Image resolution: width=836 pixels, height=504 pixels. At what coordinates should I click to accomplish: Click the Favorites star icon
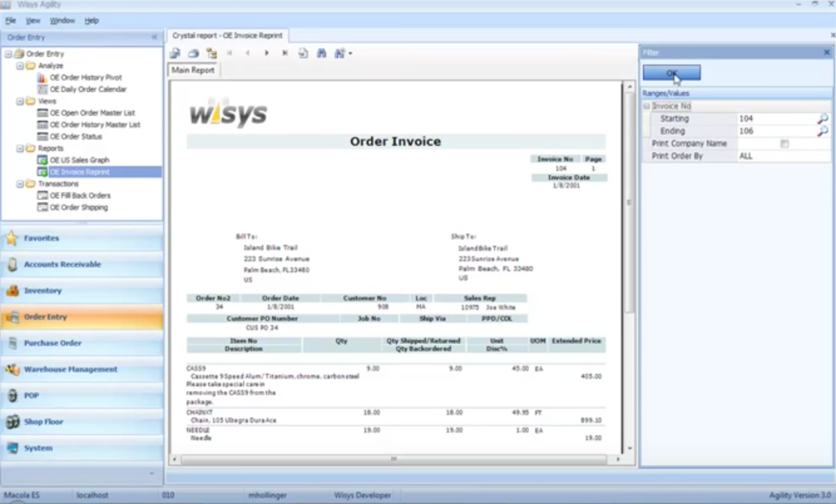(x=11, y=238)
